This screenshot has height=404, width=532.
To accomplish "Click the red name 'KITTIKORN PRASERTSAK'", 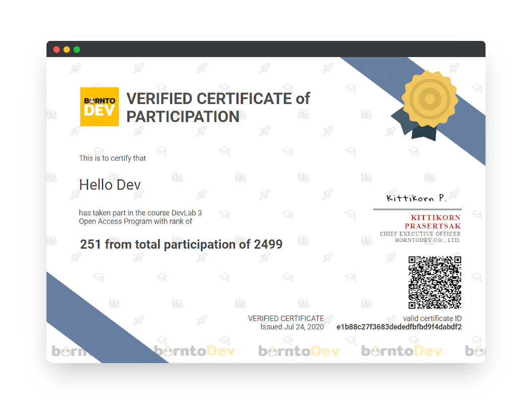I will click(x=432, y=222).
